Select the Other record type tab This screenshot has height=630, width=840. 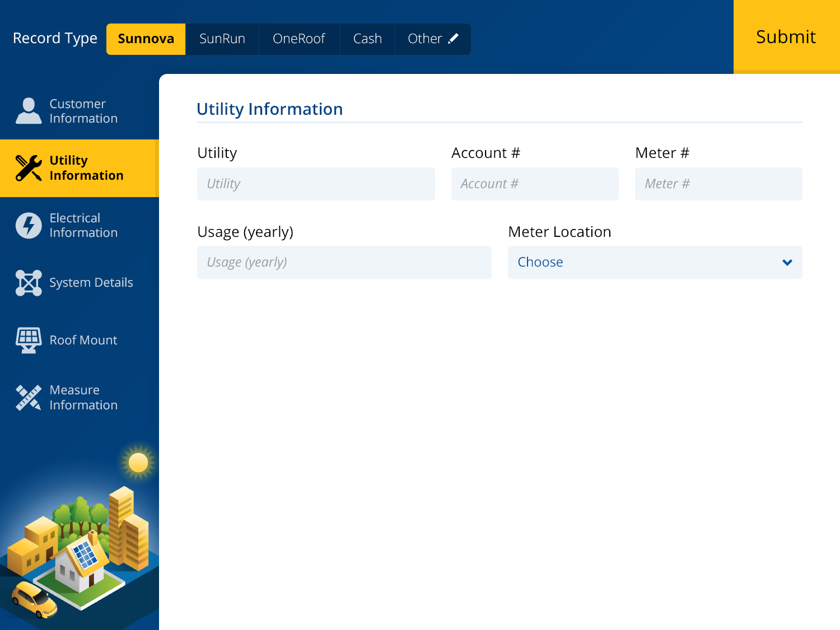pyautogui.click(x=433, y=39)
